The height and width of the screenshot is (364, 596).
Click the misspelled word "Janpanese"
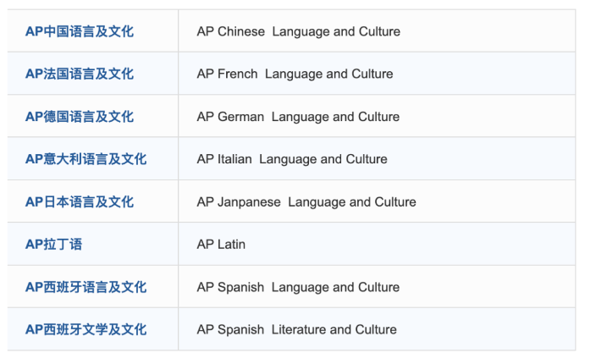[x=250, y=202]
